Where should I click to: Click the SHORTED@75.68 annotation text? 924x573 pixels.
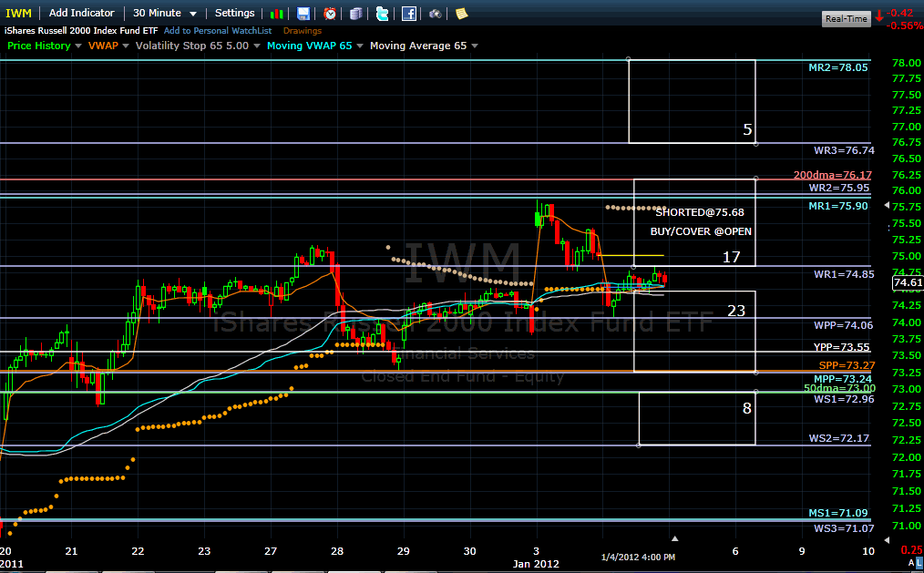[x=700, y=212]
